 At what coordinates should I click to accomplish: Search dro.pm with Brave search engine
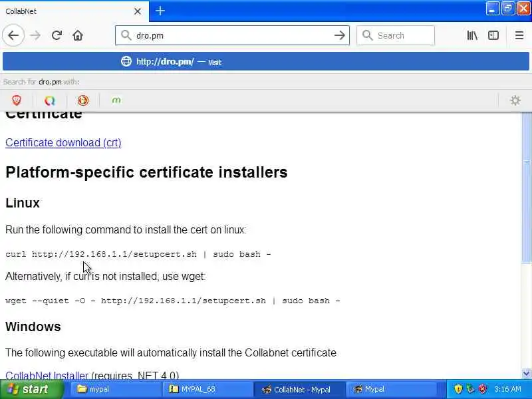[16, 100]
